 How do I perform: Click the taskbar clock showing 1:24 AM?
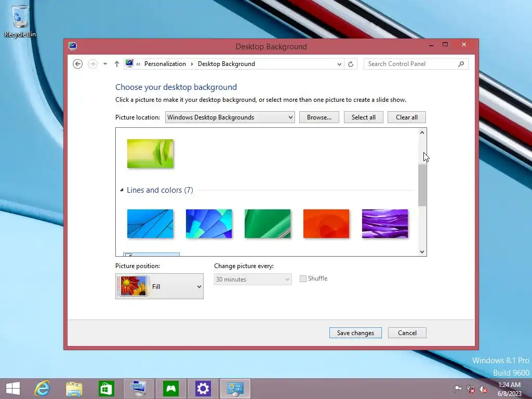(509, 389)
